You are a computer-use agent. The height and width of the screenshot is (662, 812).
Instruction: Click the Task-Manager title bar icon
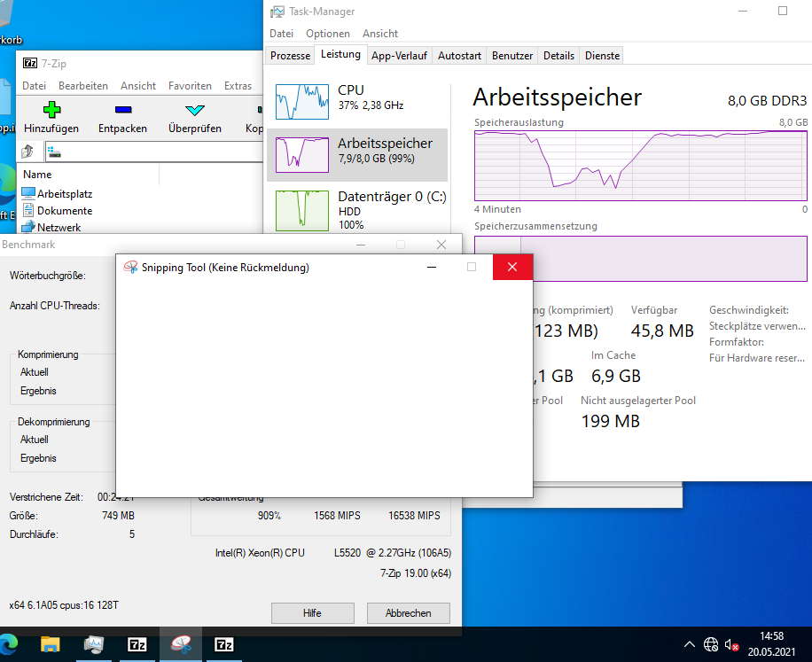click(x=277, y=12)
